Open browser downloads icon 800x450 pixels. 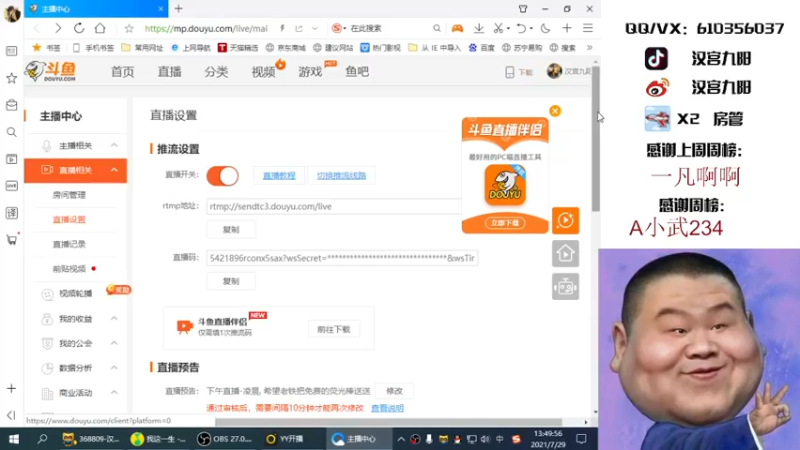479,28
